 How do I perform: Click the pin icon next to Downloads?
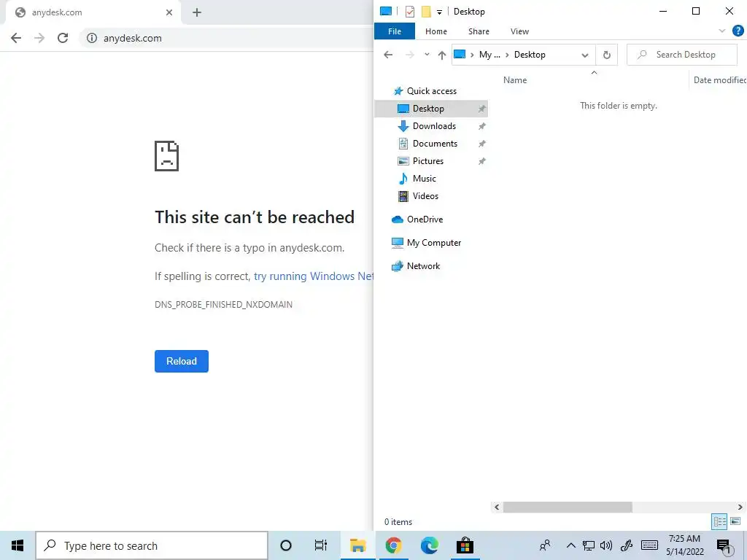pyautogui.click(x=481, y=126)
